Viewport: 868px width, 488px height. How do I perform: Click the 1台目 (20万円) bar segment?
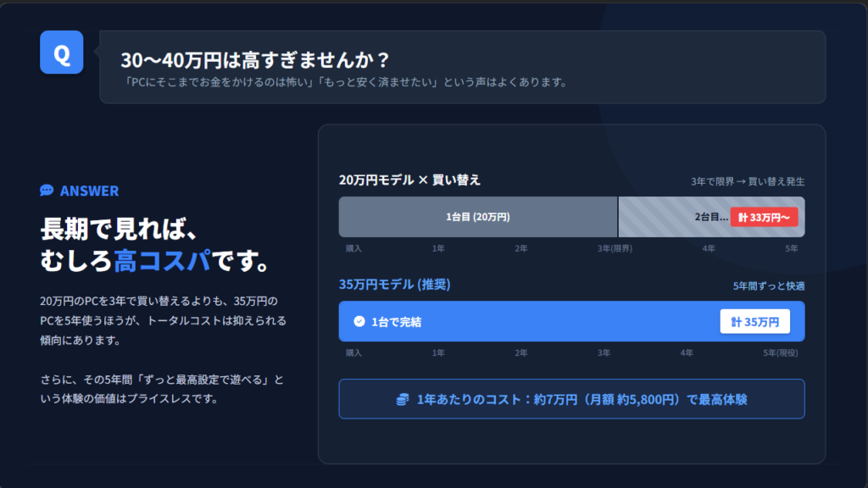(478, 217)
